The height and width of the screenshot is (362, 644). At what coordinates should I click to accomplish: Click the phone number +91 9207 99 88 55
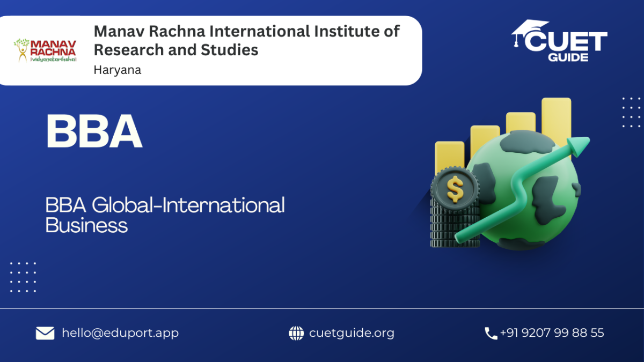pyautogui.click(x=552, y=333)
